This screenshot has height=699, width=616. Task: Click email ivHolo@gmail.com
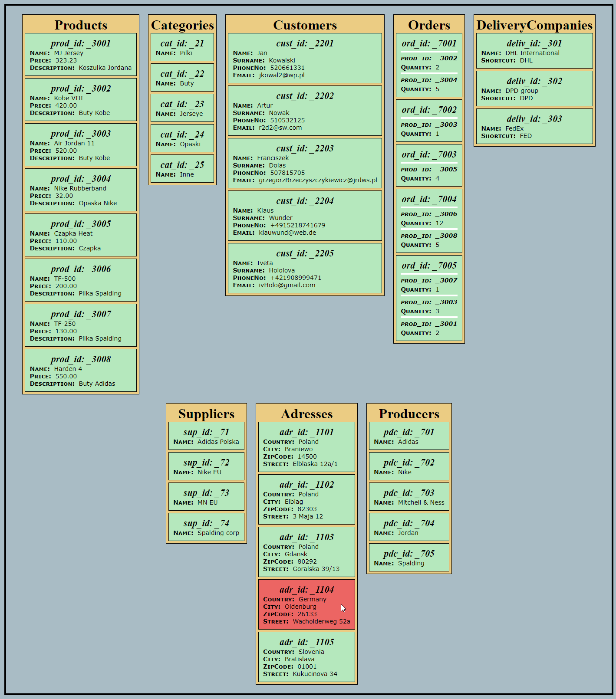tap(287, 285)
